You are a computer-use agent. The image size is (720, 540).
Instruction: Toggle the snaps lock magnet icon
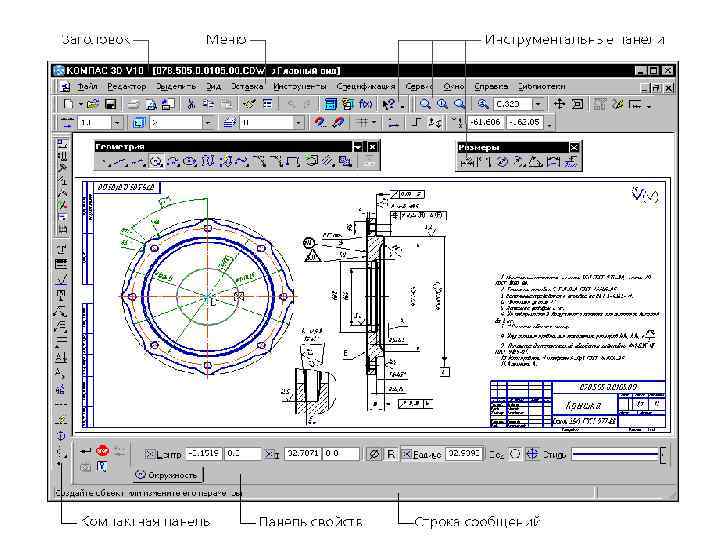338,123
